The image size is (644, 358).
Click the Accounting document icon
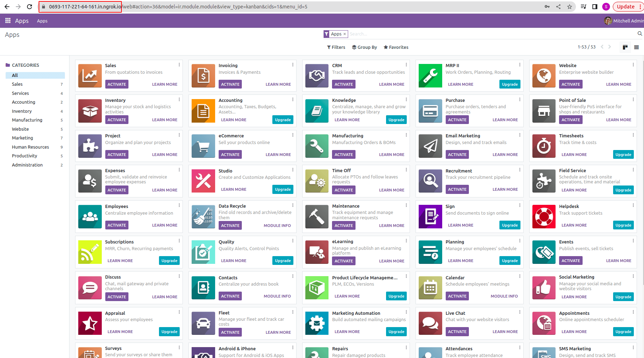point(204,111)
